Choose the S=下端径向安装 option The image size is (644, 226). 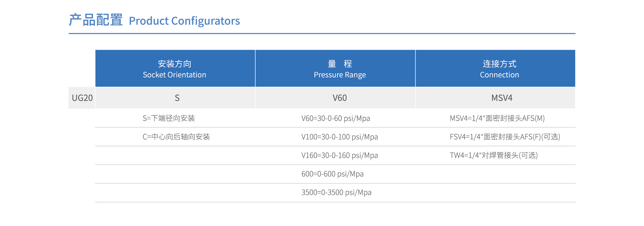[169, 118]
